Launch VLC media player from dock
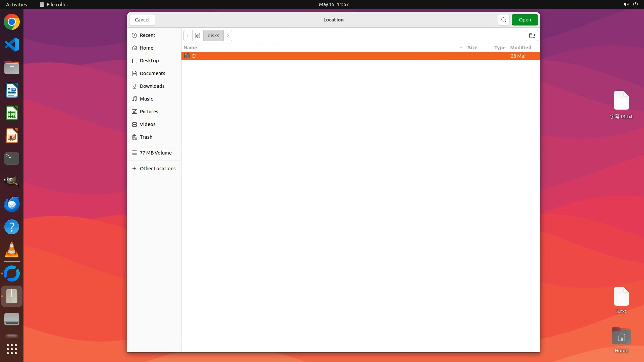Viewport: 644px width, 362px height. tap(12, 250)
